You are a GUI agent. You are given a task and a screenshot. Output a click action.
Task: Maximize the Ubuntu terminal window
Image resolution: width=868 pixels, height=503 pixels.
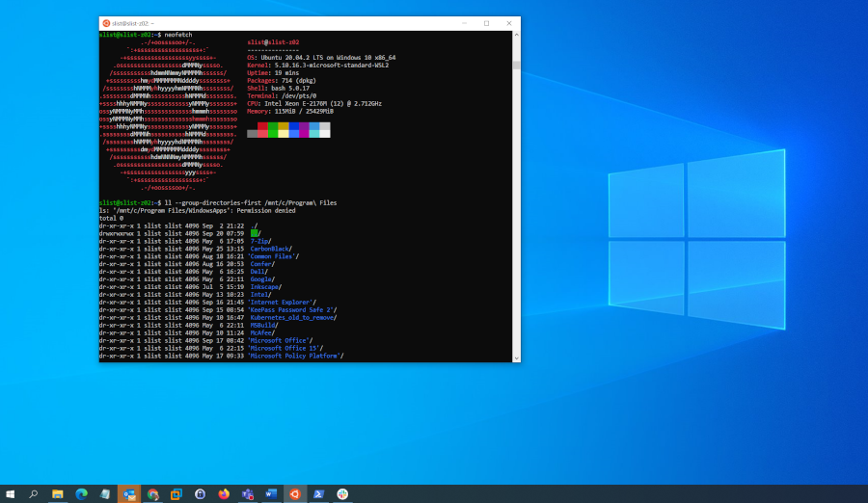[486, 23]
